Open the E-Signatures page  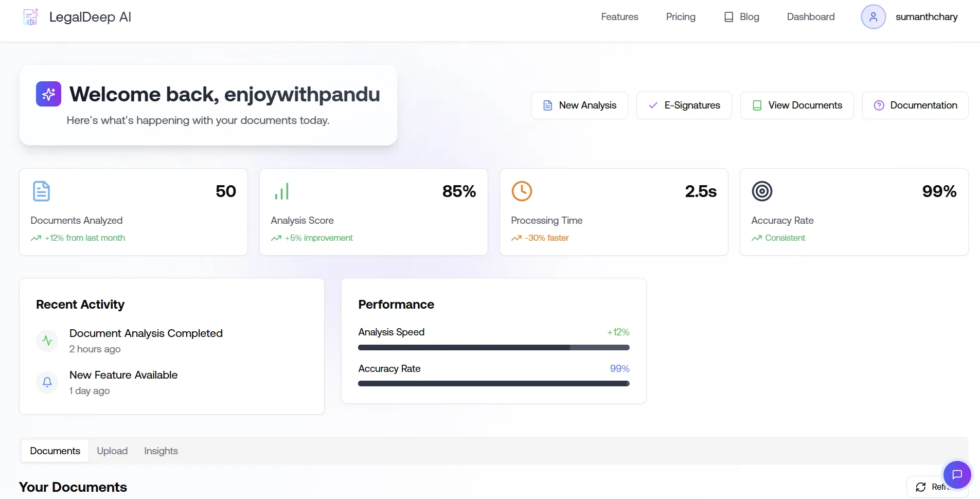point(684,105)
